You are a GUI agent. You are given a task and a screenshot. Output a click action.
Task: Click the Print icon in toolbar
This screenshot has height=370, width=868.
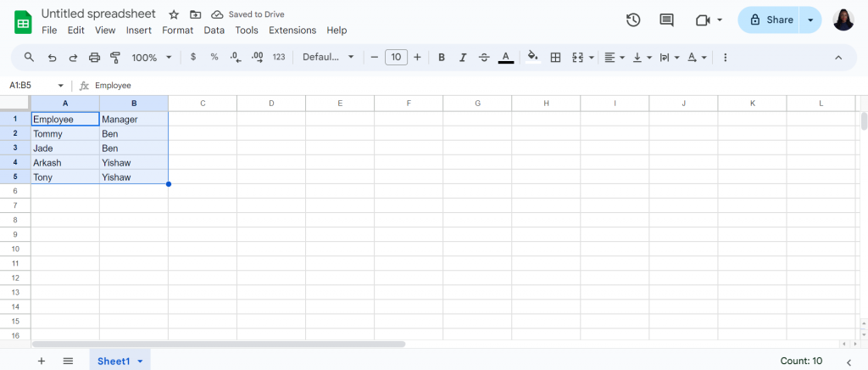point(95,58)
